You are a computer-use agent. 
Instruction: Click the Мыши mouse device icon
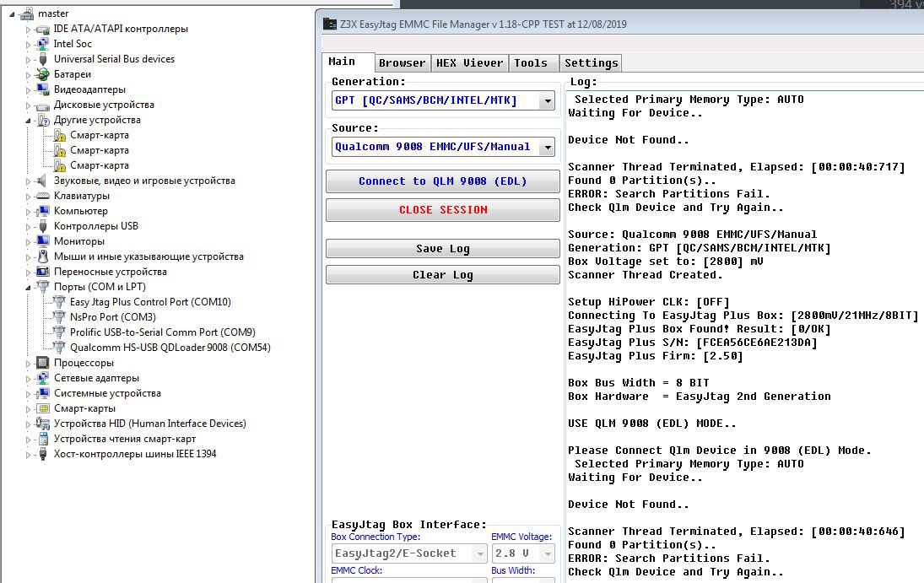42,257
